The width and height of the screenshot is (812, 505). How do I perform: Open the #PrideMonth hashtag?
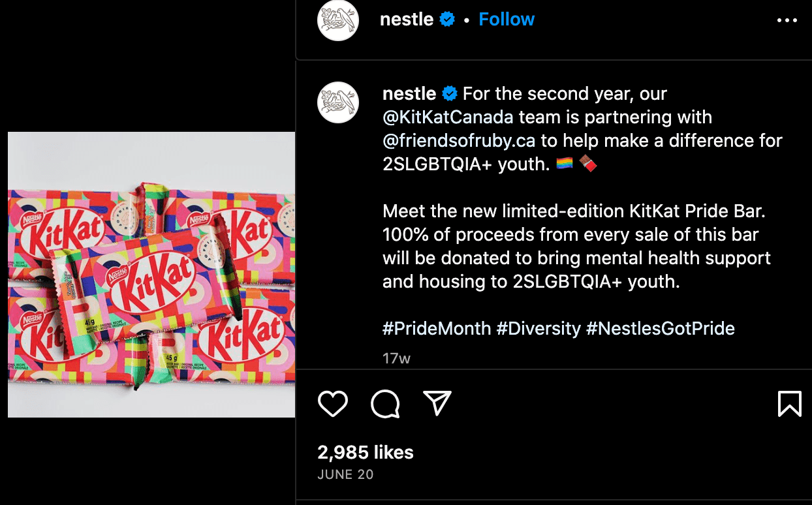pyautogui.click(x=436, y=328)
